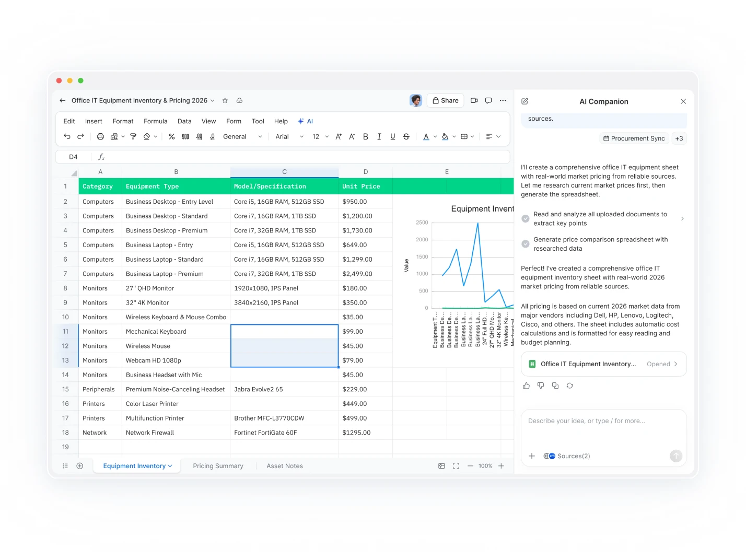Click the Format Painter icon
The image size is (746, 560).
133,136
